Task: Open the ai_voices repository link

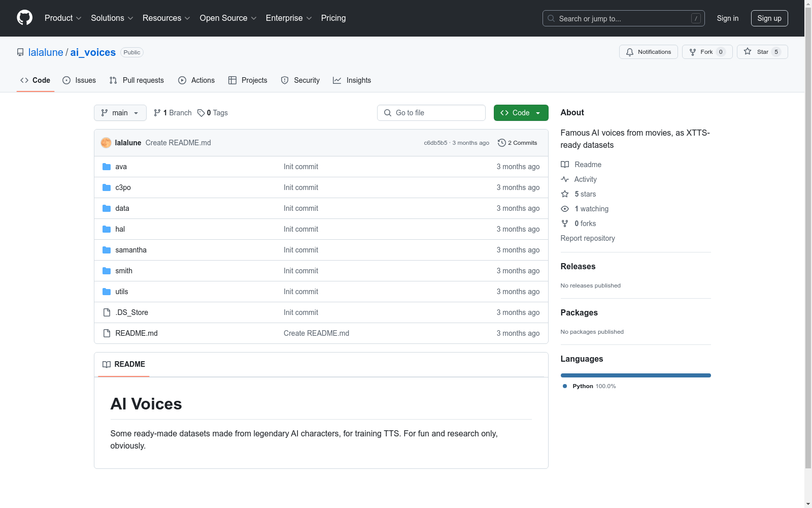Action: pos(93,52)
